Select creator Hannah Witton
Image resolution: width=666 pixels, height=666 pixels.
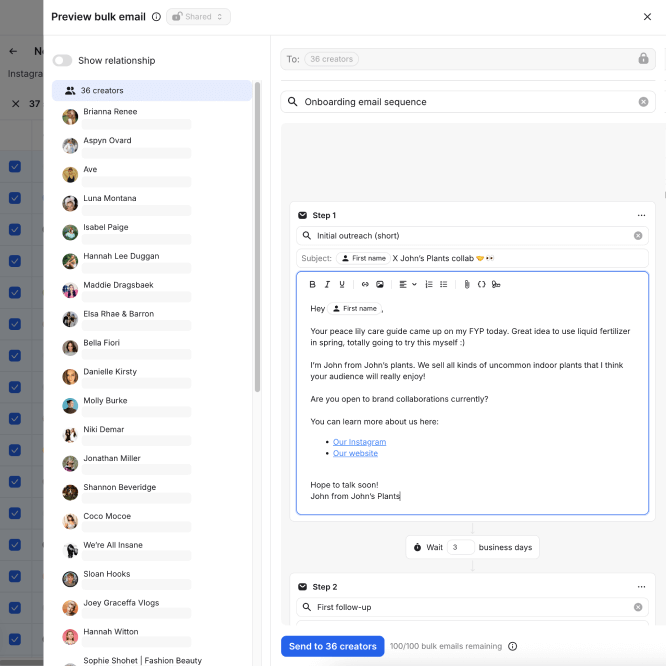pos(152,637)
